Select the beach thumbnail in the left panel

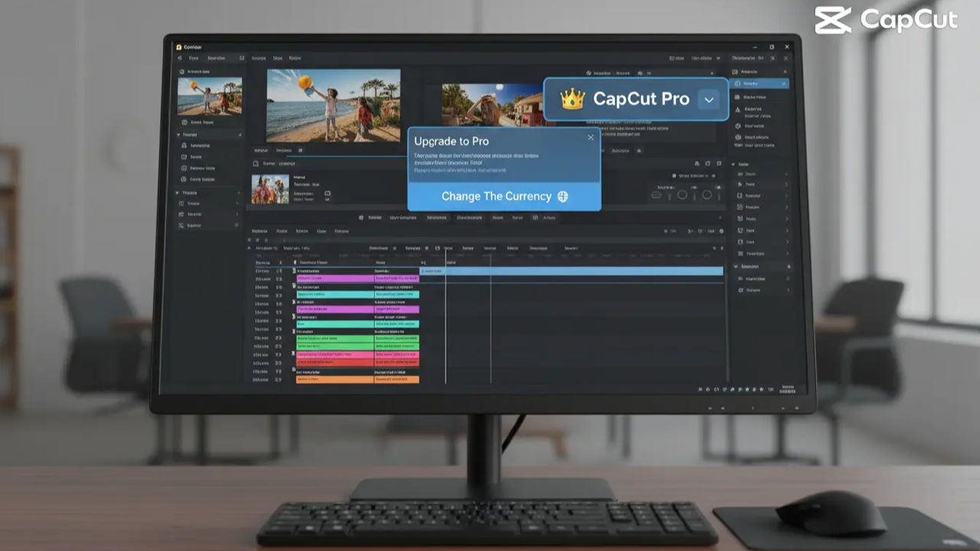tap(210, 96)
